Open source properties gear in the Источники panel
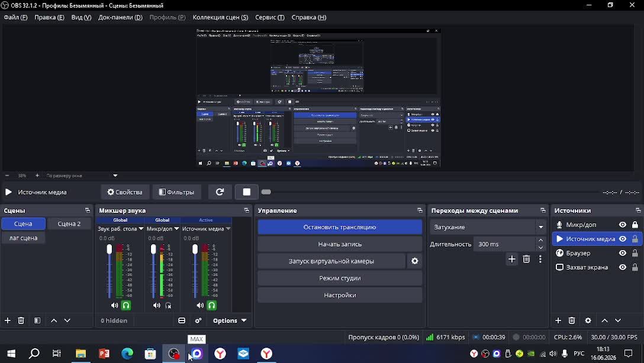644x363 pixels. [x=588, y=320]
